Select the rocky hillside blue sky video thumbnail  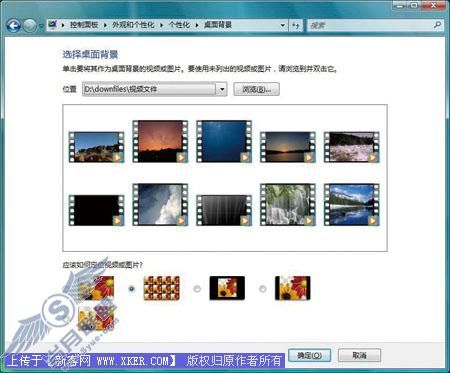[x=96, y=147]
